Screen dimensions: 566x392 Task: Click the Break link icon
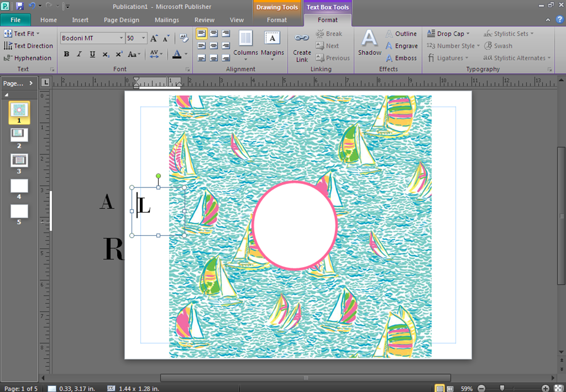[329, 33]
